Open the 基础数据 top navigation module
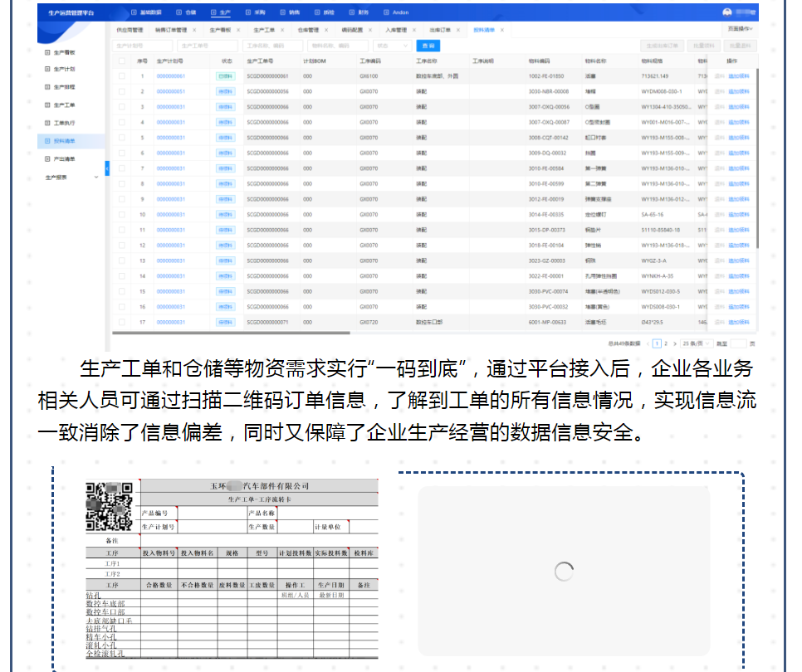Screen dimensions: 802x672 pos(147,13)
